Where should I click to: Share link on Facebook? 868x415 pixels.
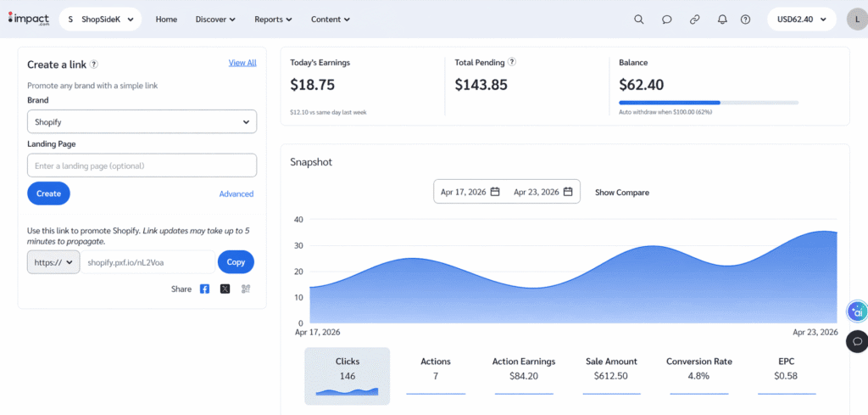tap(205, 289)
